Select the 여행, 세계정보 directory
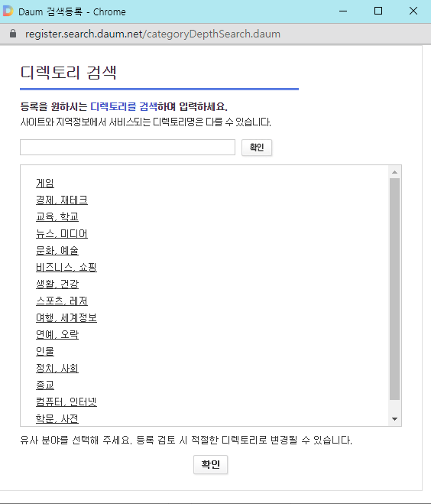Viewport: 431px width, 504px height. tap(66, 317)
